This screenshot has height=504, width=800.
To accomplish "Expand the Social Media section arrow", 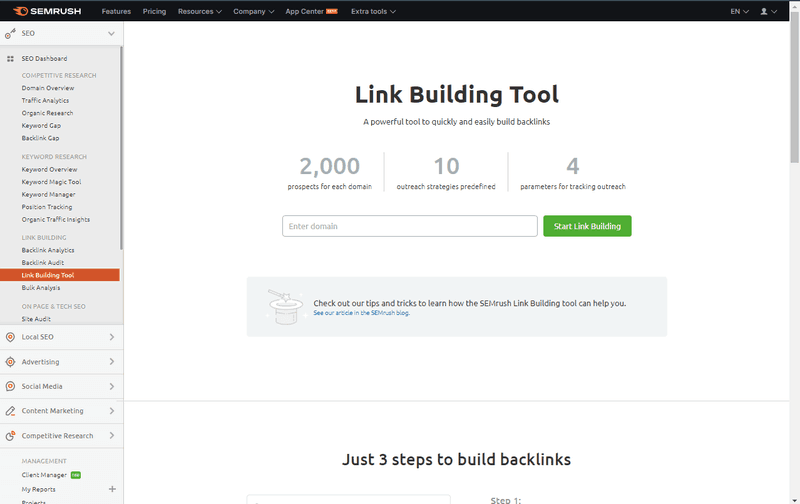I will tap(112, 386).
